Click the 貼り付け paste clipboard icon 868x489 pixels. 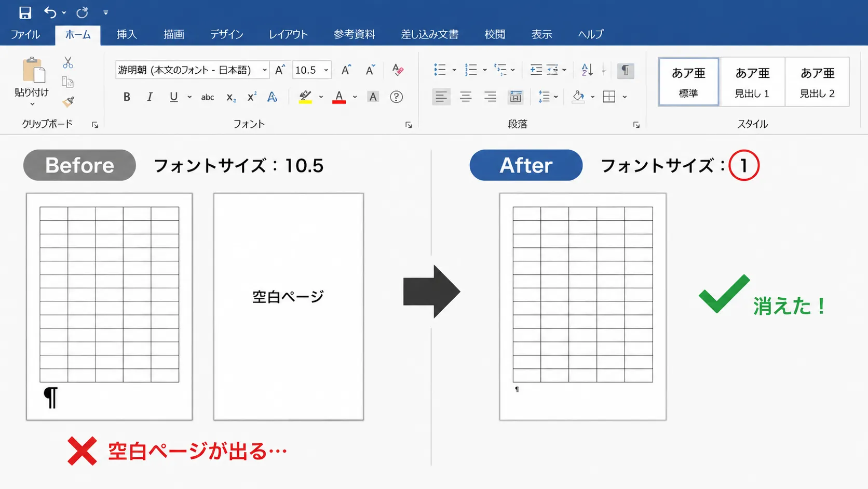coord(34,70)
